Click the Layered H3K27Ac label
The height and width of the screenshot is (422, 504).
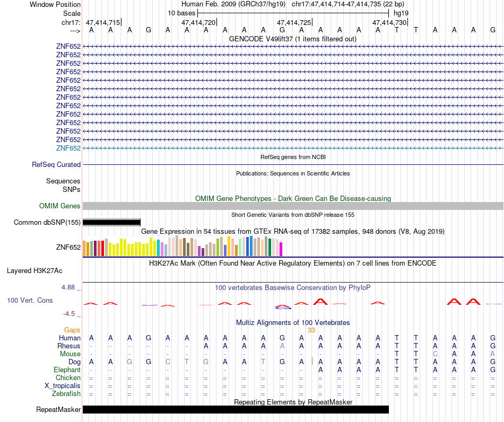pos(34,271)
